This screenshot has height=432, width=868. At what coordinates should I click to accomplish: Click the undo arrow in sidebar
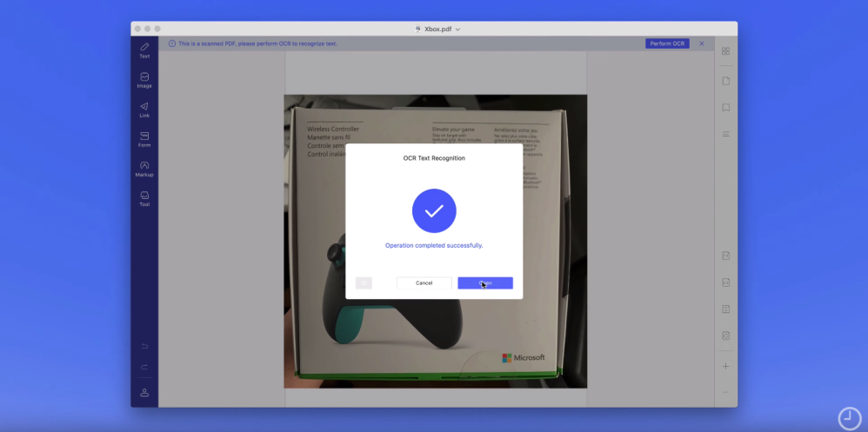tap(144, 346)
